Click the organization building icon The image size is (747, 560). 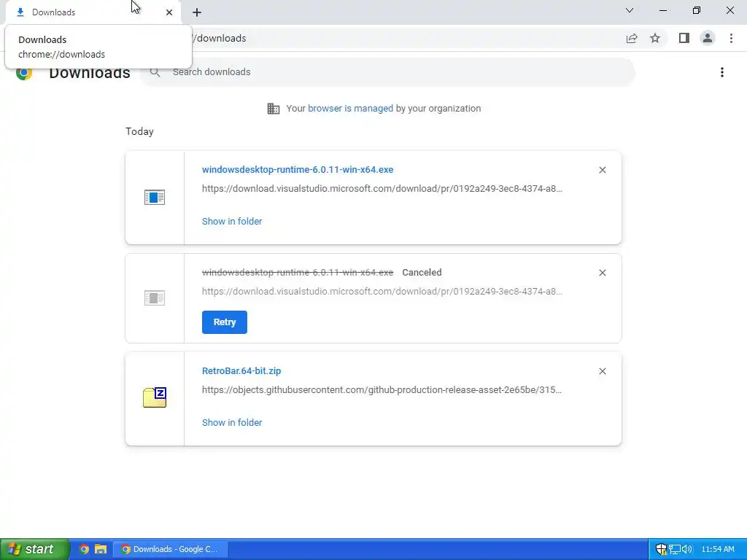[274, 109]
